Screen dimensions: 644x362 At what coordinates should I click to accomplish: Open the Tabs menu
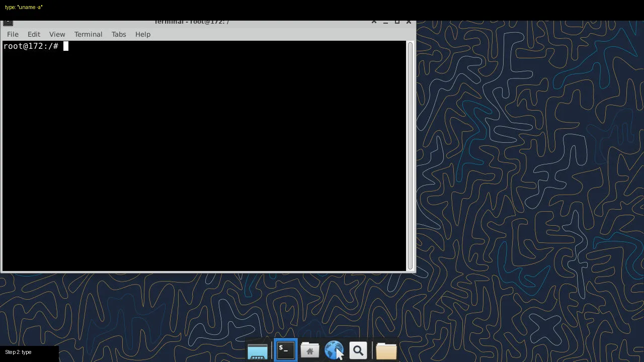click(x=119, y=34)
